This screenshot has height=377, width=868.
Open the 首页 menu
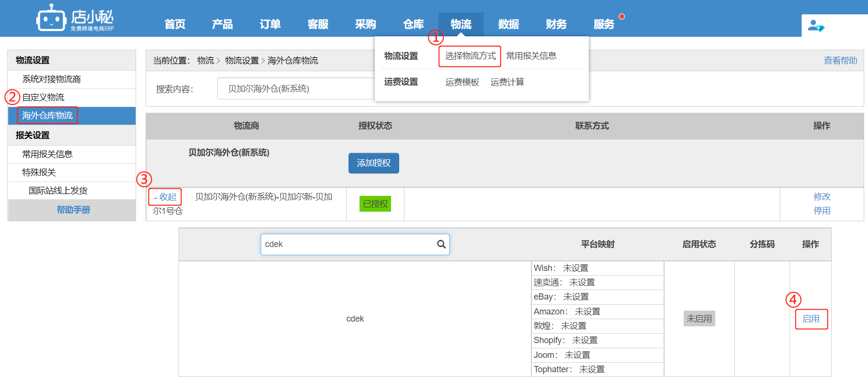tap(175, 24)
